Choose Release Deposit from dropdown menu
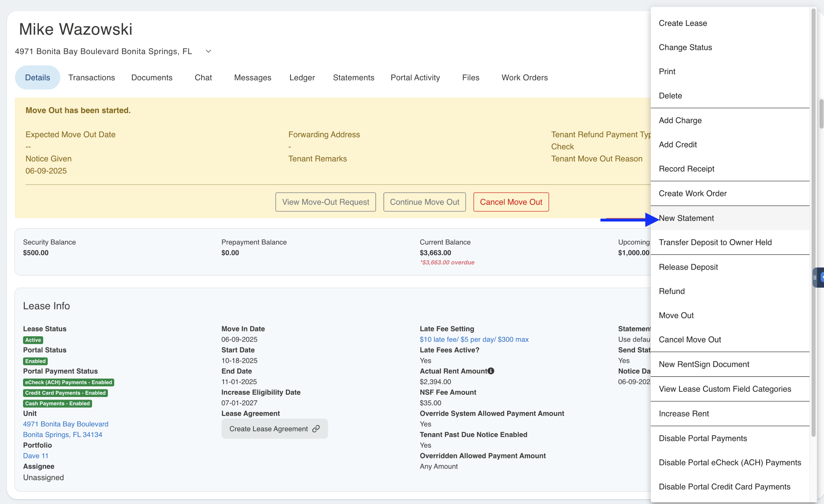 [x=688, y=267]
